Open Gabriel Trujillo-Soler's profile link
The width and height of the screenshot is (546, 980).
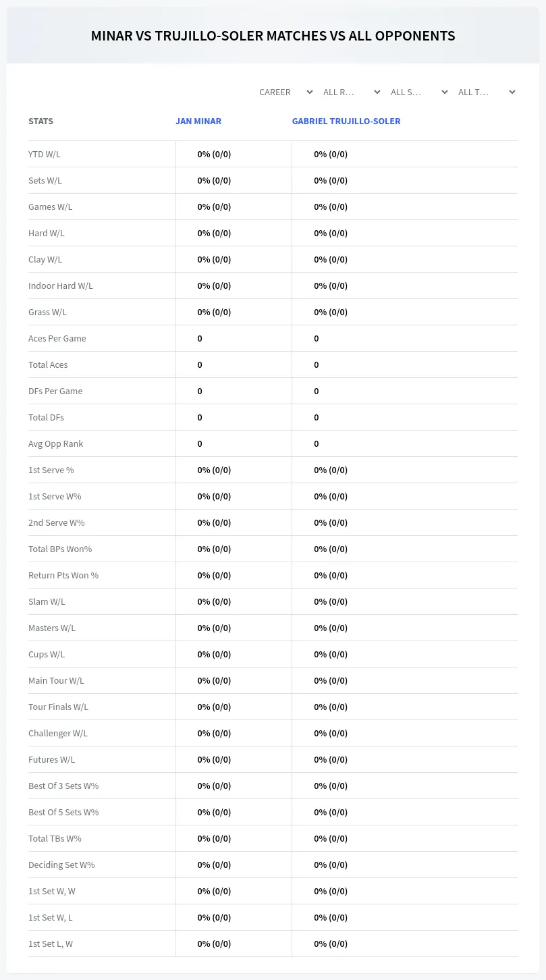coord(346,121)
